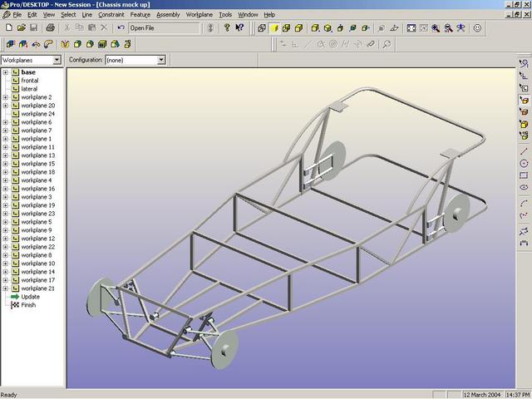This screenshot has height=399, width=532.
Task: Click the zoom in magnifier icon
Action: [x=436, y=27]
